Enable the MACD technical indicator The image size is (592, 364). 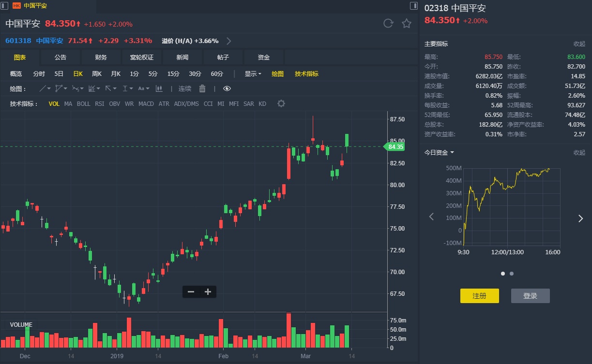click(146, 103)
